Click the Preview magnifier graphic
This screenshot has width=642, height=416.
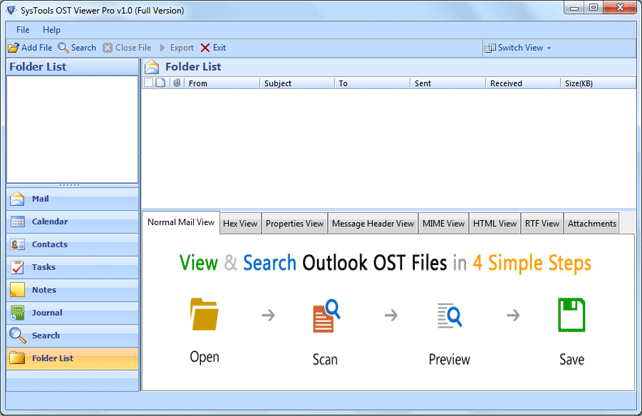pos(449,315)
